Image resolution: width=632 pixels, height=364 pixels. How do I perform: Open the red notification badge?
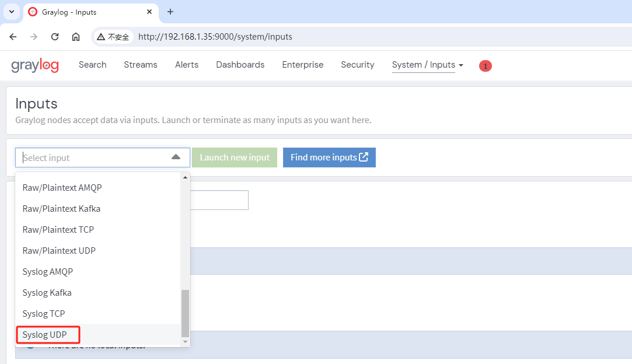click(x=486, y=66)
